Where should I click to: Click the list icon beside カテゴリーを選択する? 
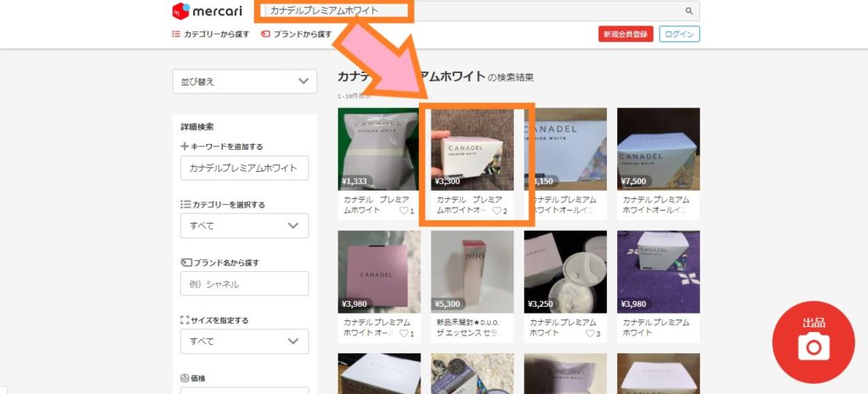186,205
